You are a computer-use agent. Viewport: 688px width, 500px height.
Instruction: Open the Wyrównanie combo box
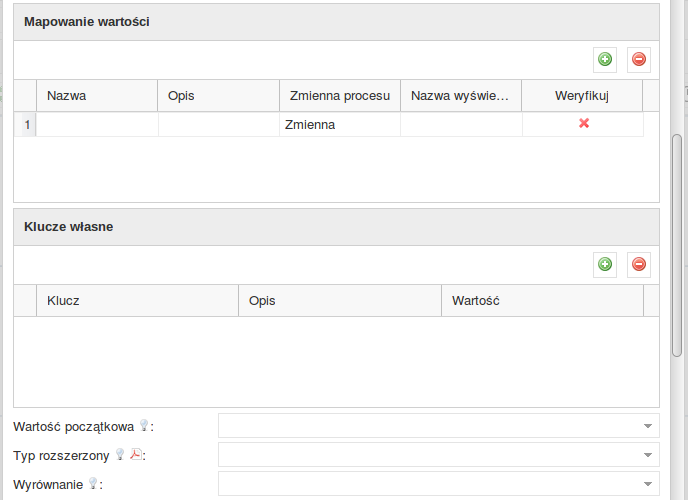[x=648, y=484]
